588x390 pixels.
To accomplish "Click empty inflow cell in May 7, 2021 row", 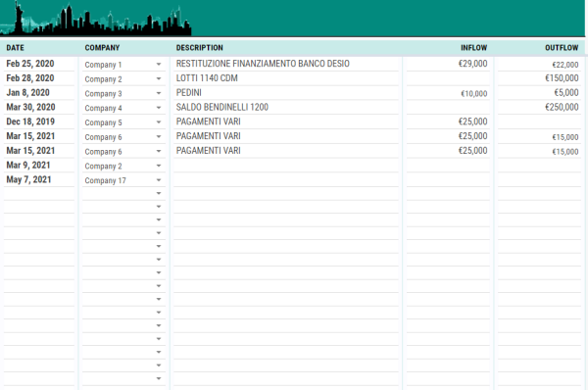I will click(x=448, y=179).
